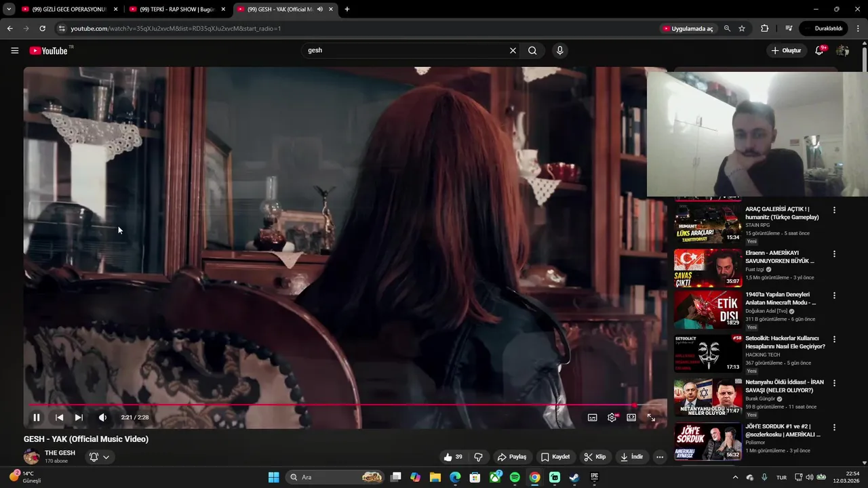The image size is (868, 488).
Task: Click the youtube.com address bar URL
Action: click(x=176, y=28)
